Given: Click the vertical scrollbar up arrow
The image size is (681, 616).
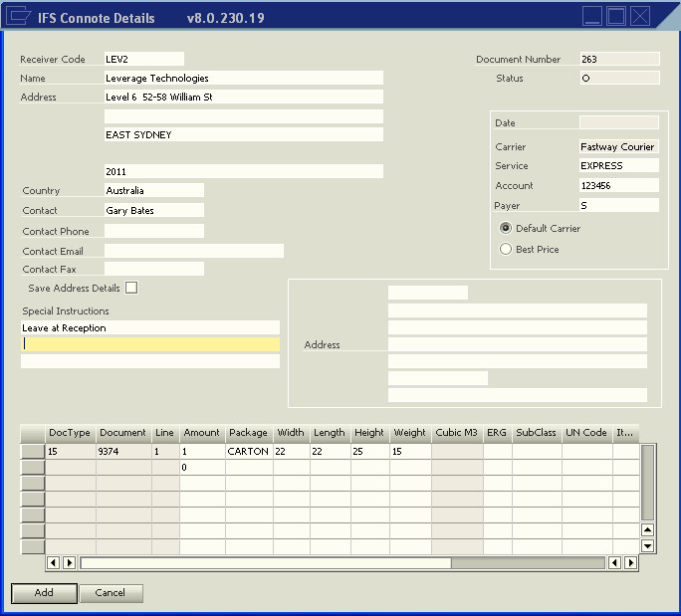Looking at the screenshot, I should click(x=647, y=530).
